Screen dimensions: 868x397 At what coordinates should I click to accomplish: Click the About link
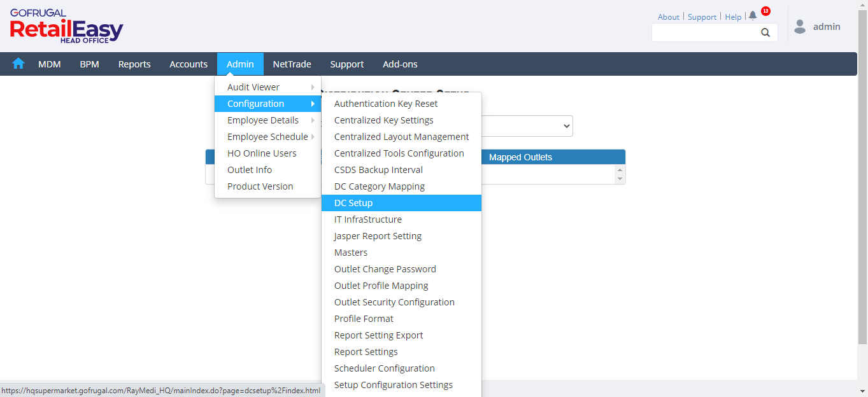tap(669, 17)
